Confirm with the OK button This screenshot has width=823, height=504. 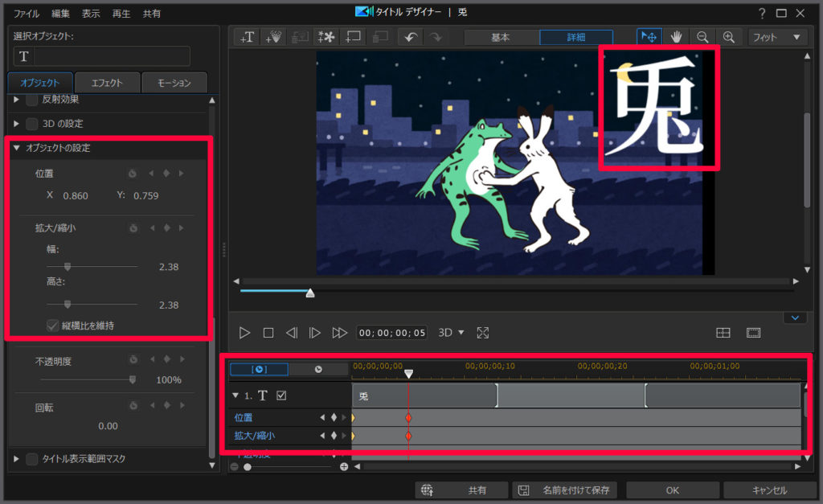[673, 490]
